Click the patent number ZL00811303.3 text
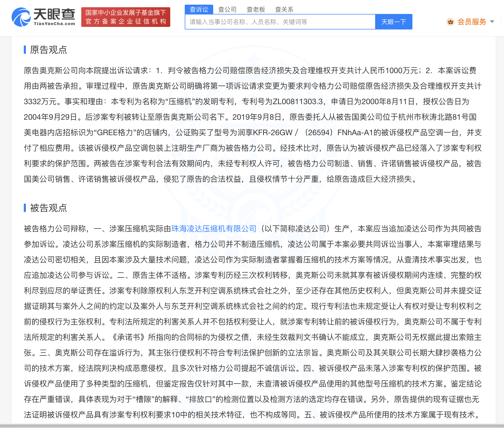504x428 pixels. coord(298,102)
